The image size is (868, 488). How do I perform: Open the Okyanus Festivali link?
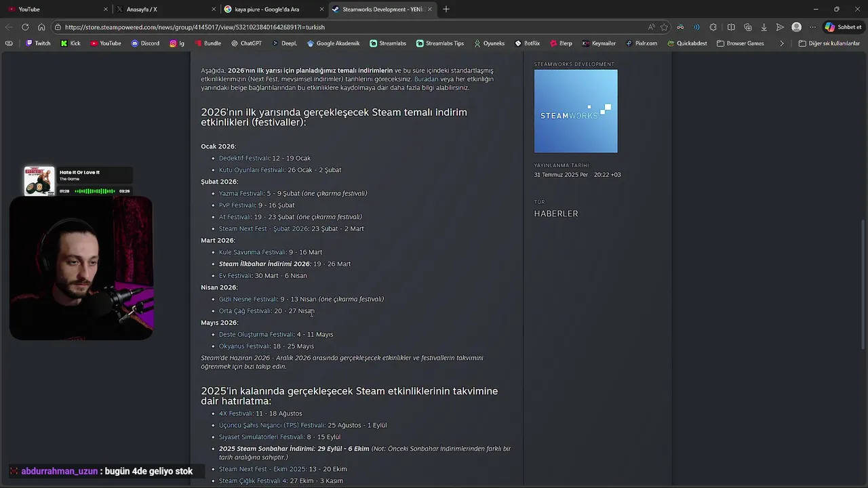coord(244,346)
